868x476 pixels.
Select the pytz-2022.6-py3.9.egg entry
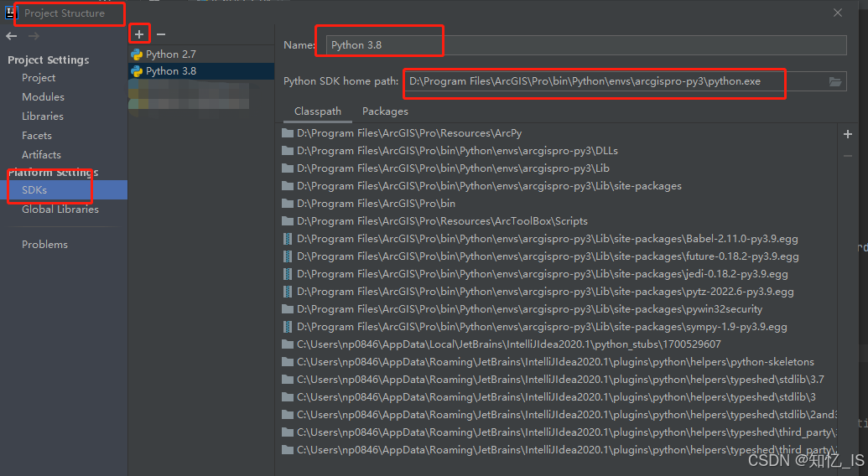click(545, 292)
